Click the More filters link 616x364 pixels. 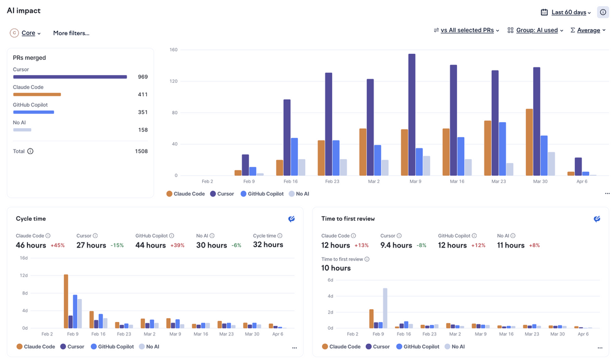pos(71,33)
